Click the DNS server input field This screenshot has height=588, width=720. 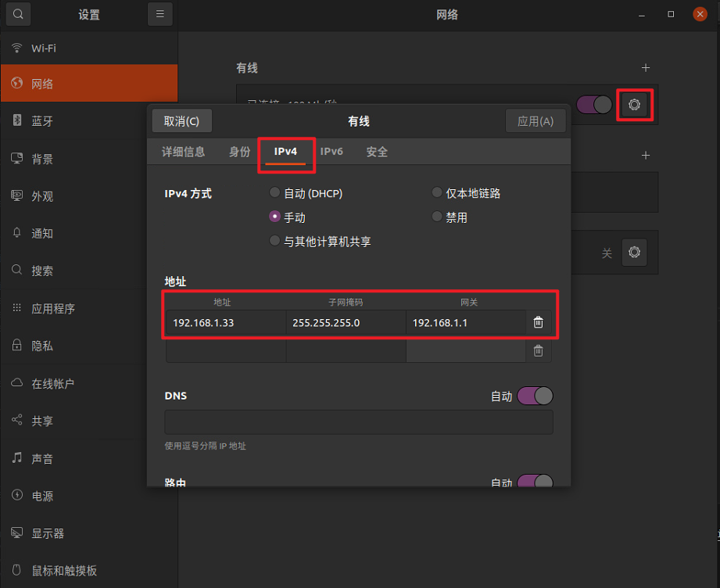click(x=359, y=422)
